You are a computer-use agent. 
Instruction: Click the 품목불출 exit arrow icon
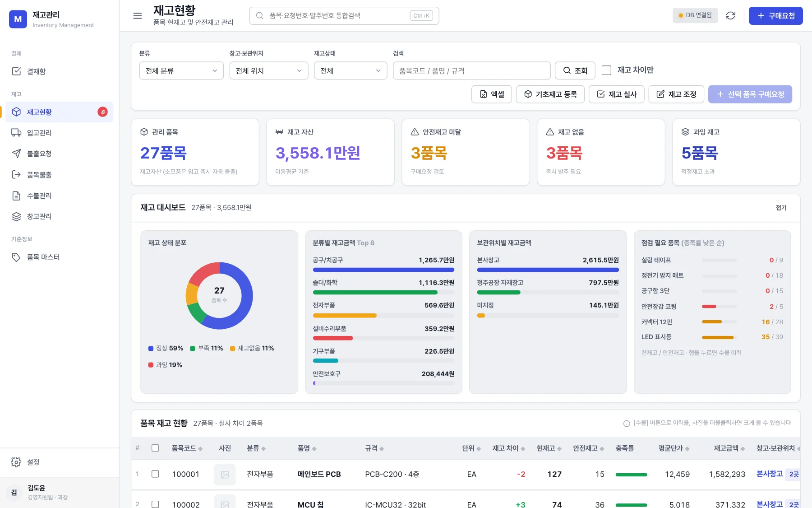[16, 175]
